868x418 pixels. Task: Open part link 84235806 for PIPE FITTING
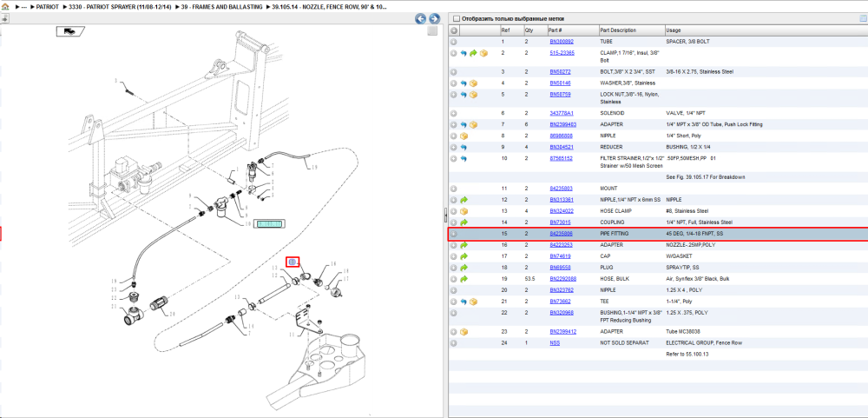coord(561,234)
